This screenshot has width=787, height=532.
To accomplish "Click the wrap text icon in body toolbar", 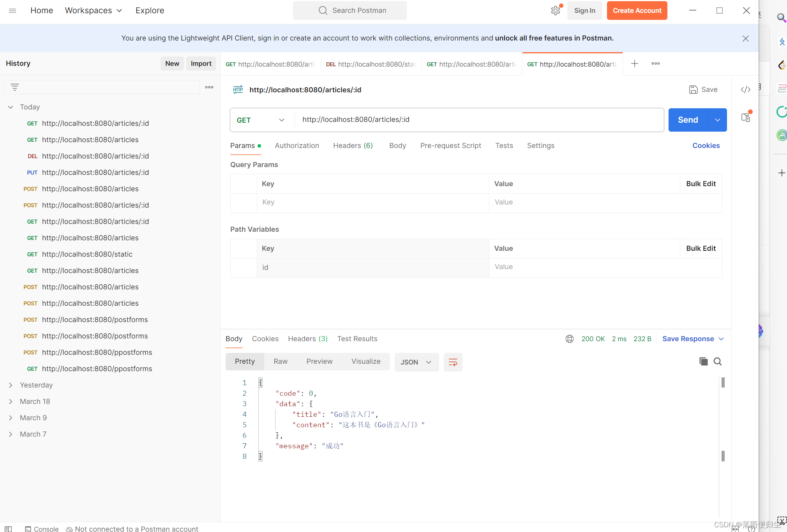I will [x=453, y=361].
